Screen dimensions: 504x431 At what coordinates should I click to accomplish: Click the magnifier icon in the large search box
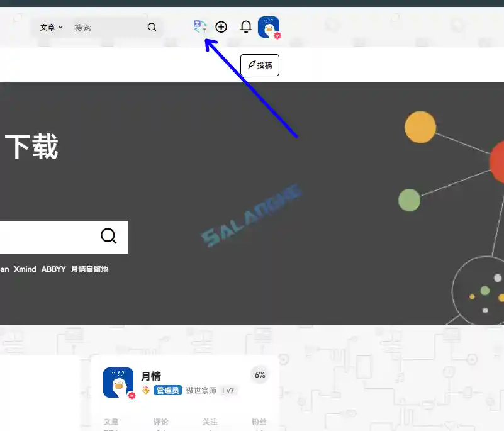coord(108,236)
